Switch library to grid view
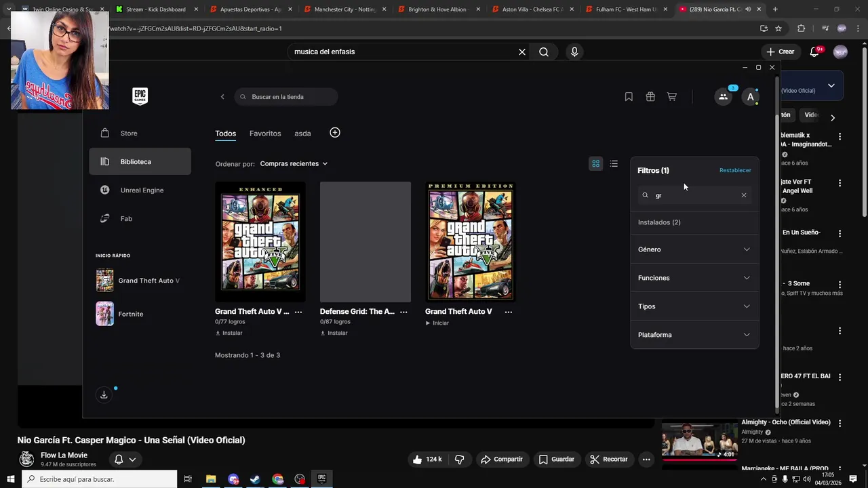Image resolution: width=868 pixels, height=488 pixels. click(595, 163)
